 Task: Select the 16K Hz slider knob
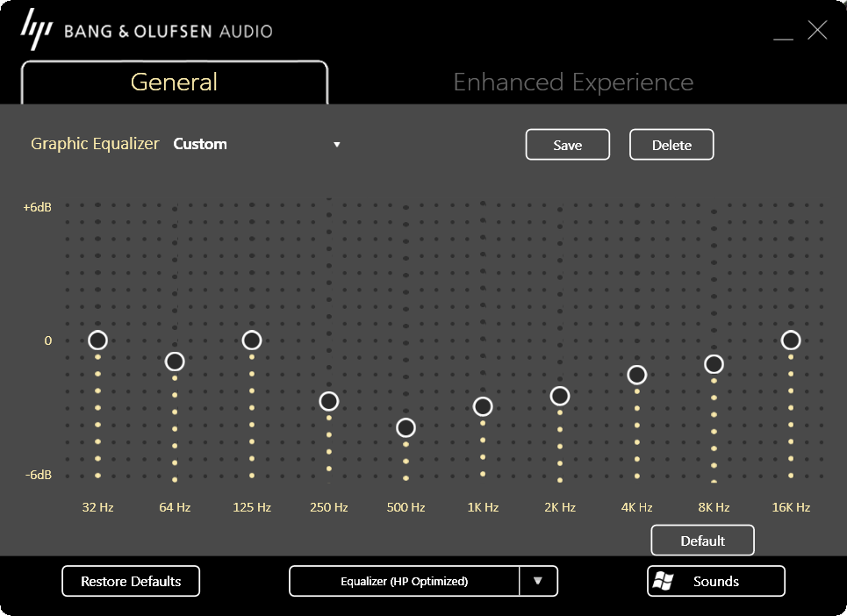791,340
